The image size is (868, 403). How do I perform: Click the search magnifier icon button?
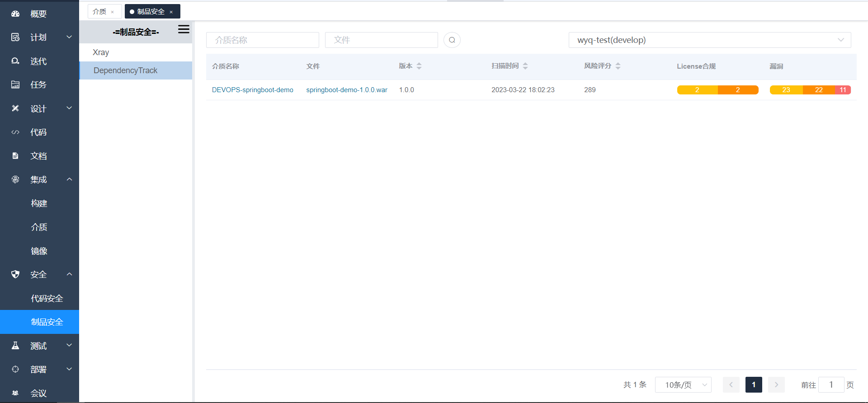click(452, 40)
